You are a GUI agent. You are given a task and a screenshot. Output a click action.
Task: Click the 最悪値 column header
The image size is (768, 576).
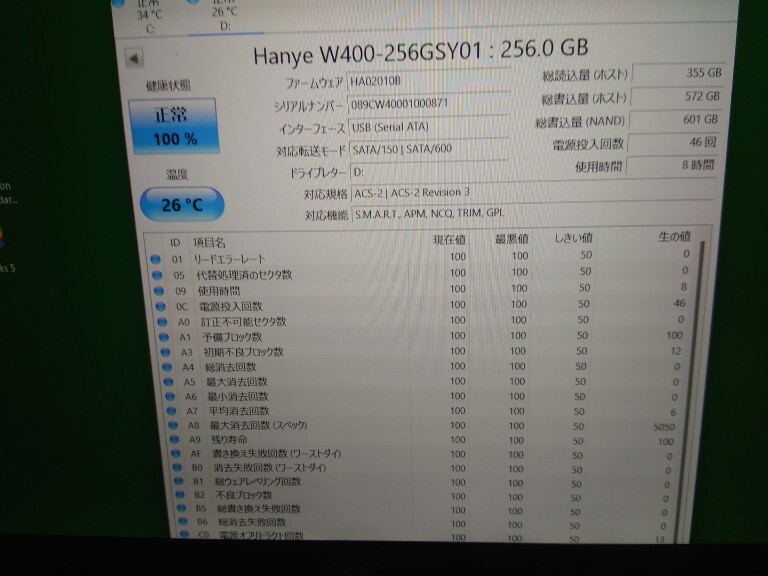(511, 239)
